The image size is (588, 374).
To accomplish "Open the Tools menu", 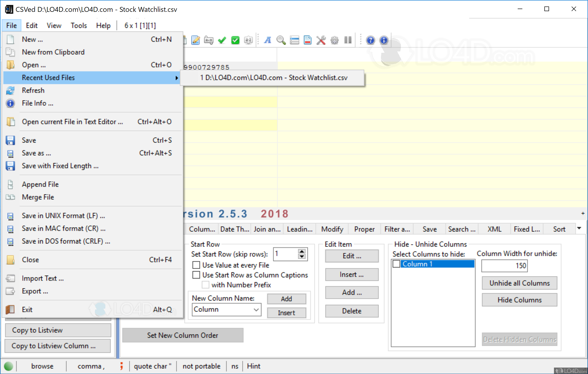I will click(x=79, y=25).
